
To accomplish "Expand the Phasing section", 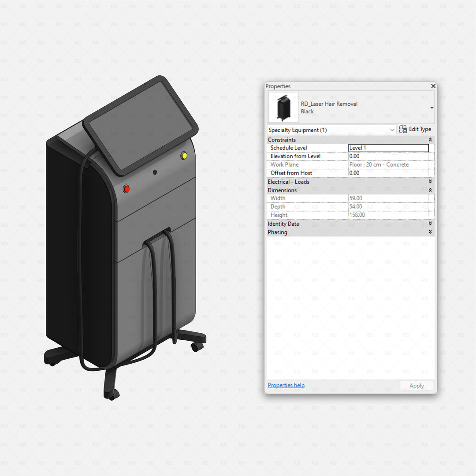I will [430, 232].
